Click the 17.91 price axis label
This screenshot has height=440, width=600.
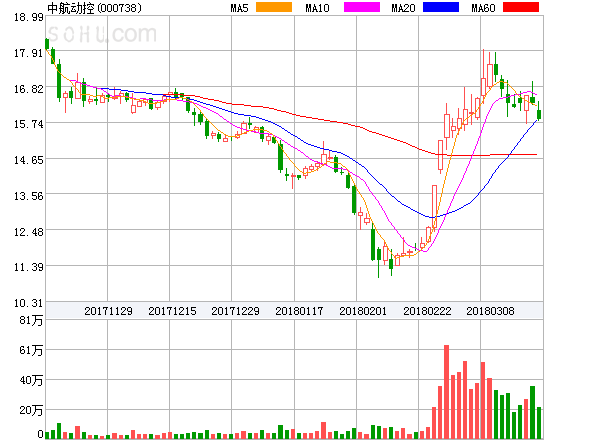(x=29, y=53)
